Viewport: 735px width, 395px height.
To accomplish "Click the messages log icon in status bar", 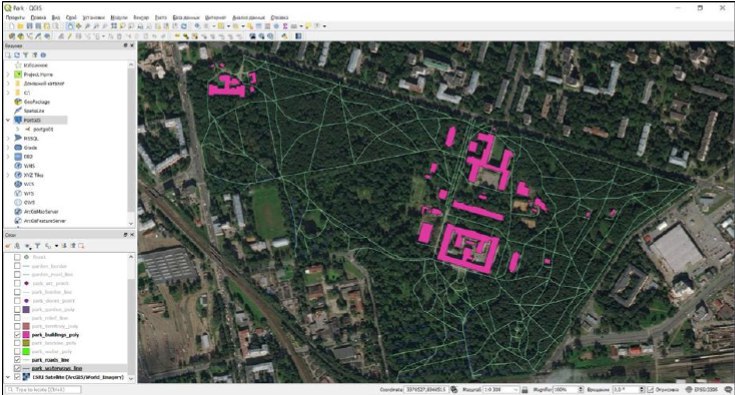I will 729,389.
